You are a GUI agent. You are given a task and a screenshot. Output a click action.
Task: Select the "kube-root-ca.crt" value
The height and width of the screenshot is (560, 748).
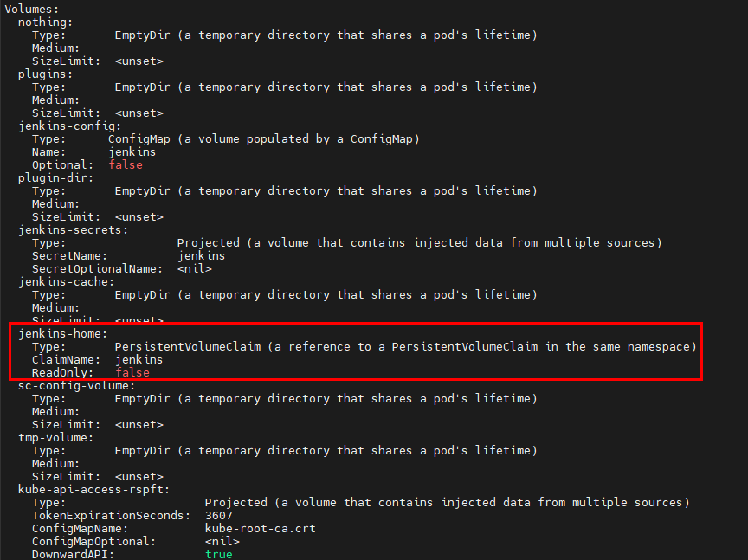[x=260, y=529]
